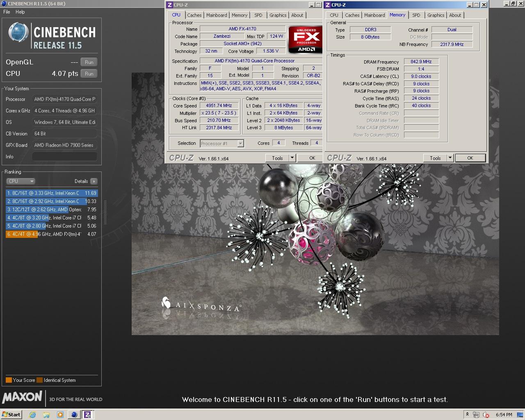Switch to Memory tab in left CPU-Z window
This screenshot has height=420, width=525.
tap(240, 15)
